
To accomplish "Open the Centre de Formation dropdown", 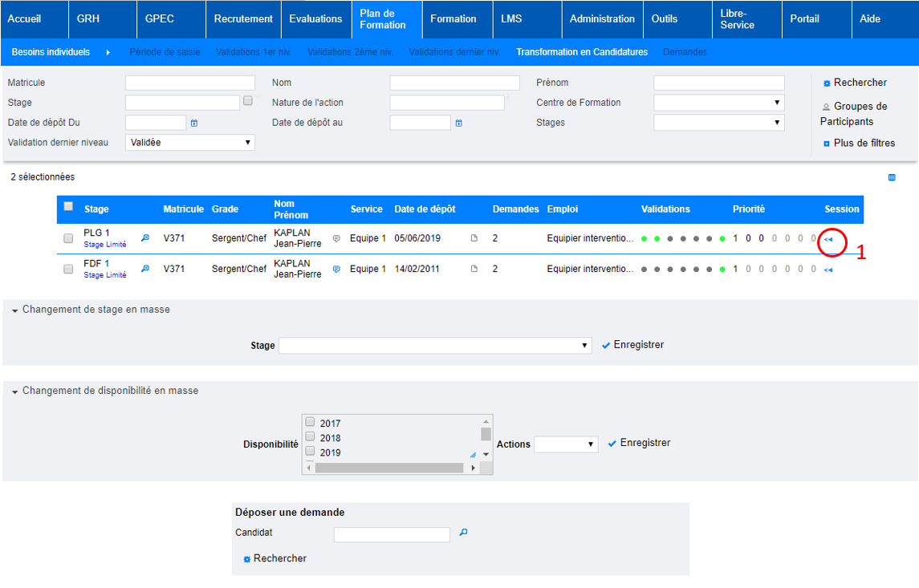I will click(x=718, y=103).
